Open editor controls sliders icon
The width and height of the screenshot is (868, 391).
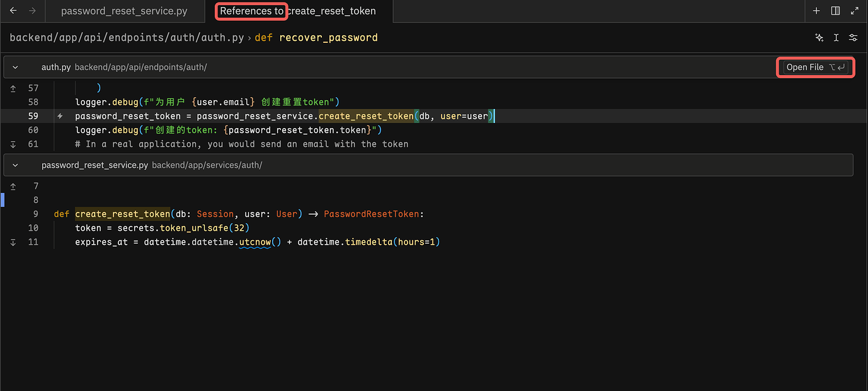tap(853, 38)
